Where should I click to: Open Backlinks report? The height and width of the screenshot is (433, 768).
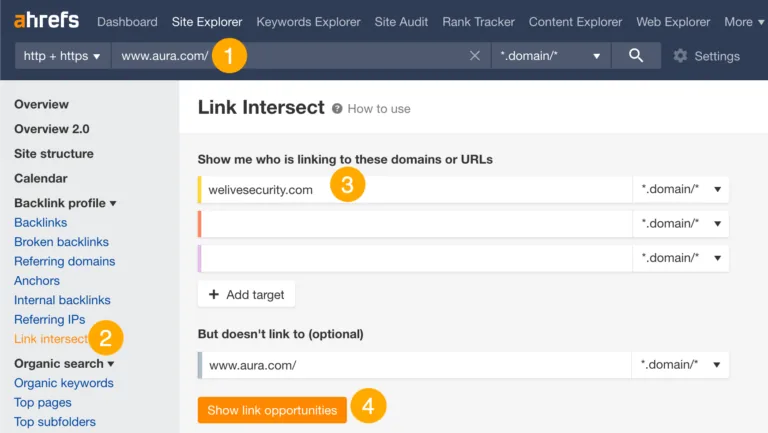pyautogui.click(x=41, y=222)
